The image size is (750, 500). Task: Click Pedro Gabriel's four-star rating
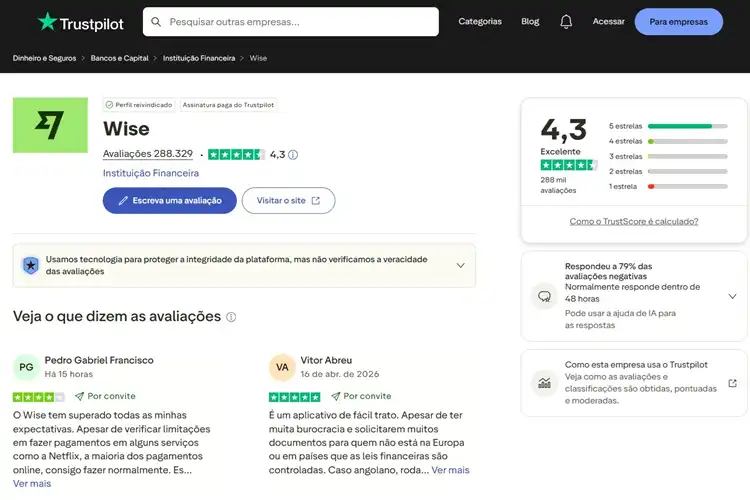tap(38, 397)
